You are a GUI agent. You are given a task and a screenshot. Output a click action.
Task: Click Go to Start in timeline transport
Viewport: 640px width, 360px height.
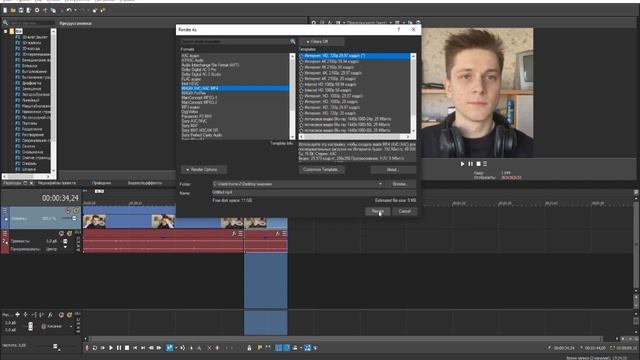point(135,348)
